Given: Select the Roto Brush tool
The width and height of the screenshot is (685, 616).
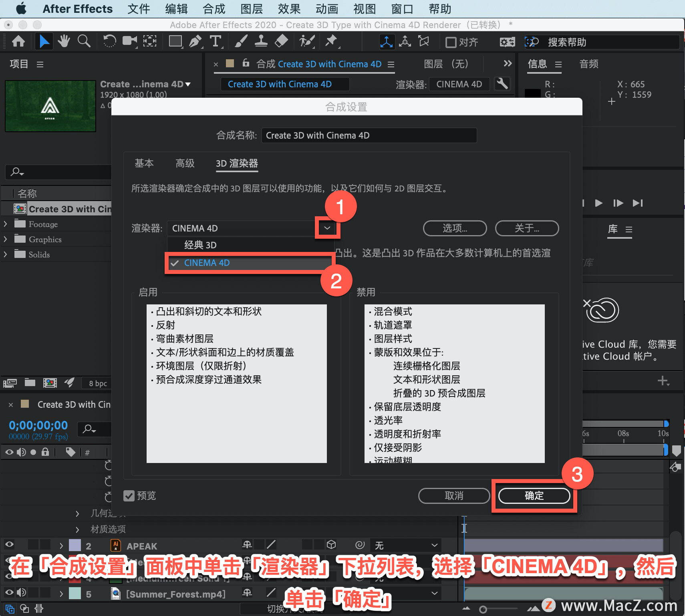Looking at the screenshot, I should click(x=307, y=41).
